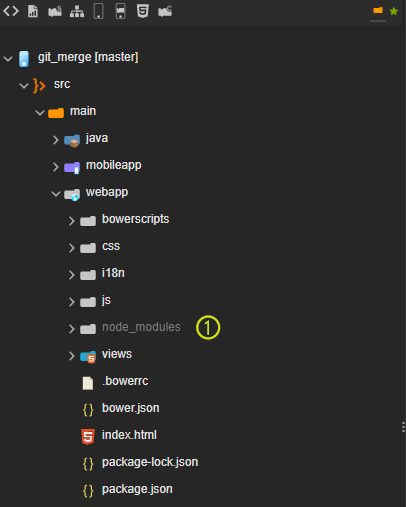Image resolution: width=406 pixels, height=507 pixels.
Task: Click the green star favorites icon
Action: point(394,11)
